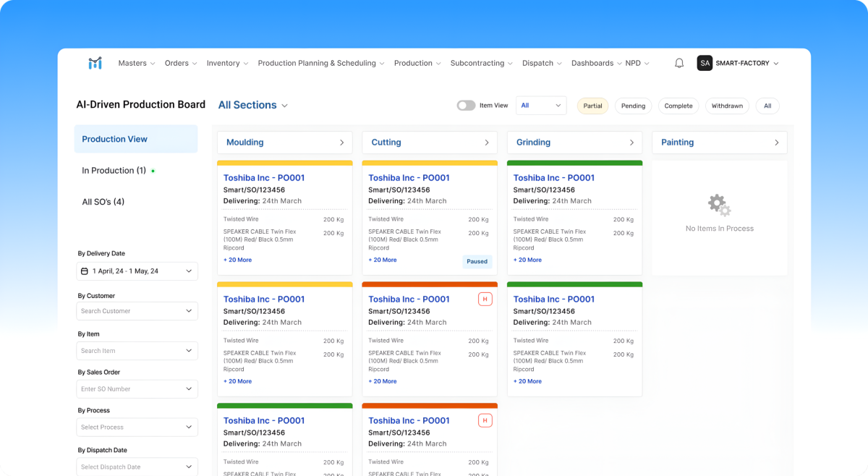The image size is (868, 476).
Task: Open the notifications bell
Action: pos(679,64)
